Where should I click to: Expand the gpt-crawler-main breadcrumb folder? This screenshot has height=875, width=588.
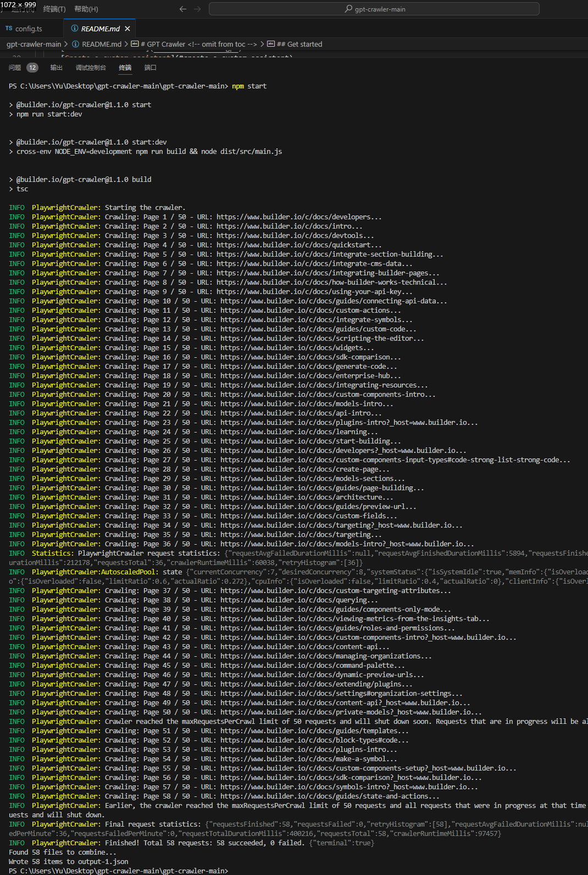[x=34, y=44]
